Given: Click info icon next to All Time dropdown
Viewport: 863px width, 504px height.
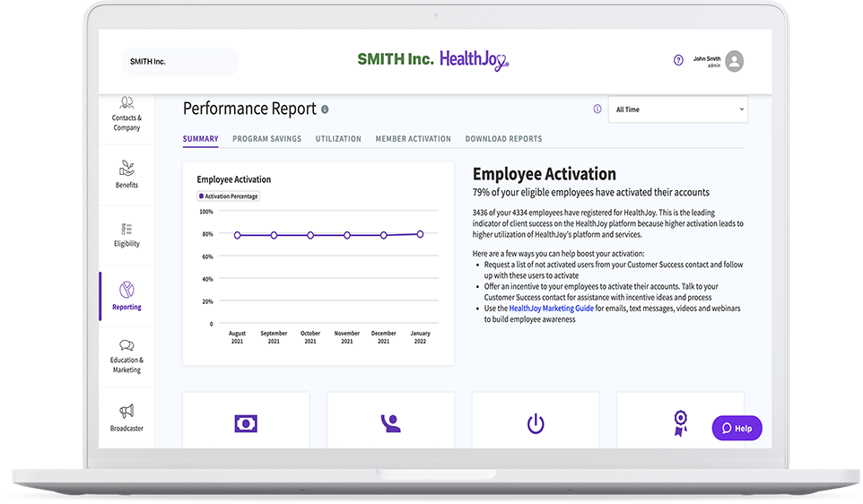Looking at the screenshot, I should (x=597, y=109).
